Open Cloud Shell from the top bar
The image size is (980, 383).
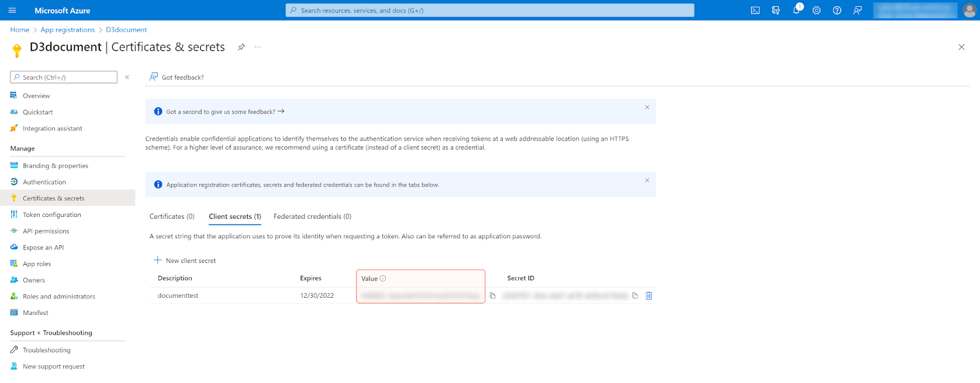click(x=755, y=10)
